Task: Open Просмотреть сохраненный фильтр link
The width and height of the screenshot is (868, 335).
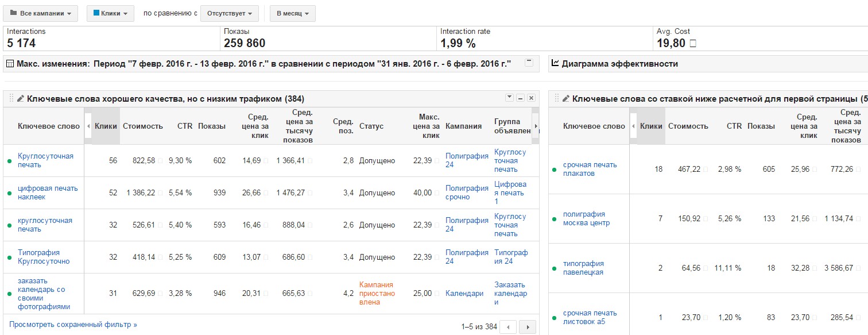Action: tap(73, 325)
